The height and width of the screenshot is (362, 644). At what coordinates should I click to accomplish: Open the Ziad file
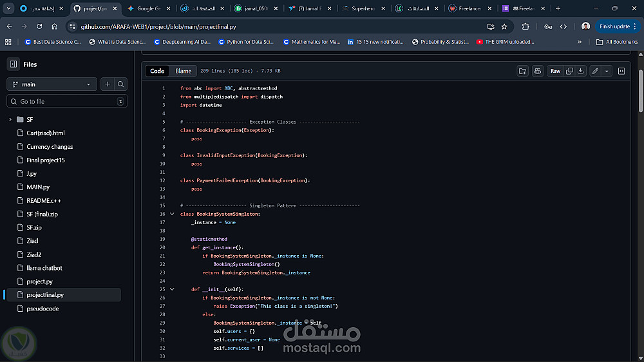[x=32, y=241]
